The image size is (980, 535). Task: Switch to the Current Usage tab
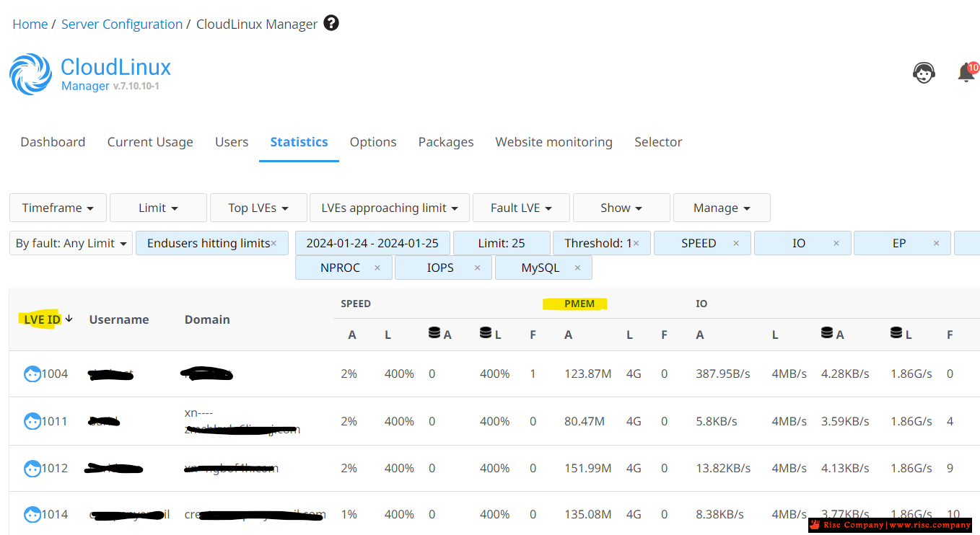(150, 142)
